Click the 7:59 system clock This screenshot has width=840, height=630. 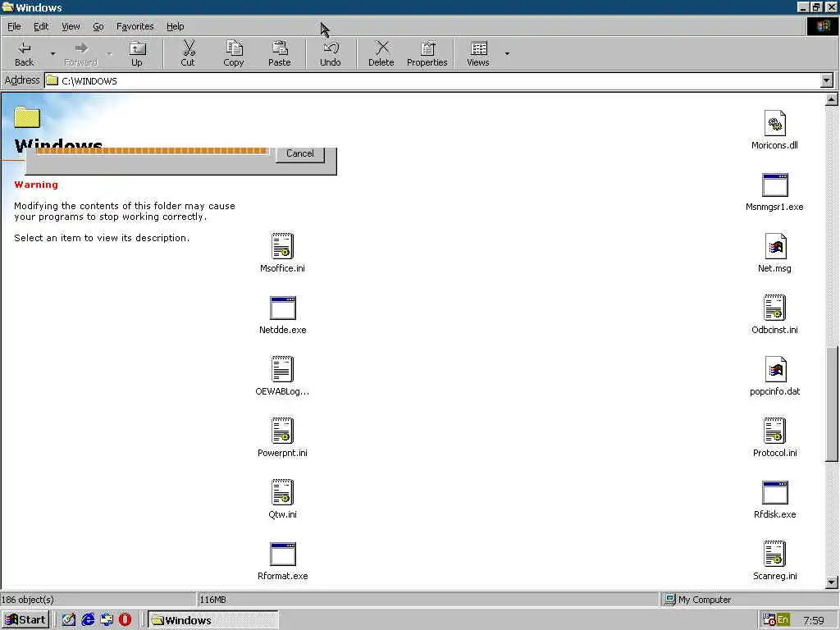click(813, 620)
